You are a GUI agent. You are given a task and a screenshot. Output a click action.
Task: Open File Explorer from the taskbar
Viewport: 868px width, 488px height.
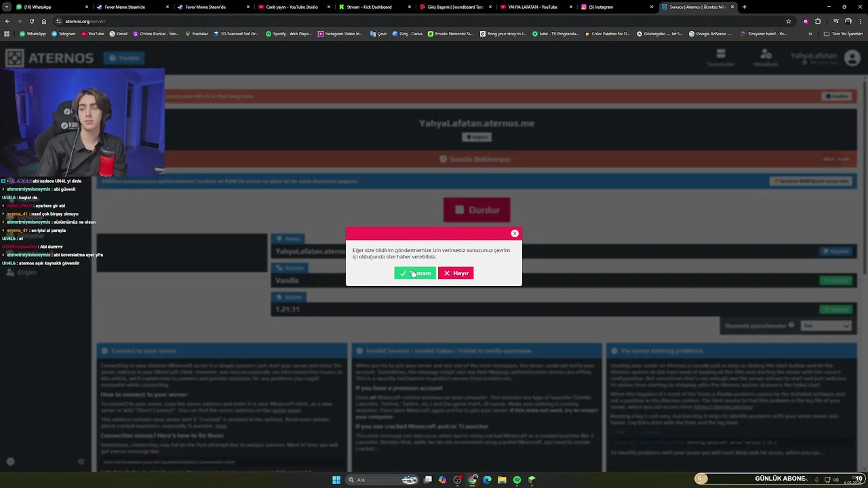coord(502,480)
